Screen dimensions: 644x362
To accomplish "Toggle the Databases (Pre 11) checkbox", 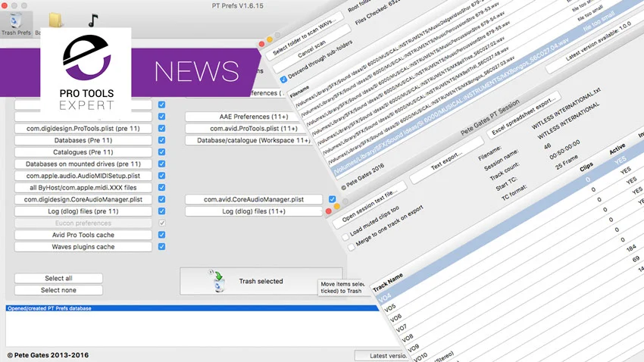I will (162, 140).
